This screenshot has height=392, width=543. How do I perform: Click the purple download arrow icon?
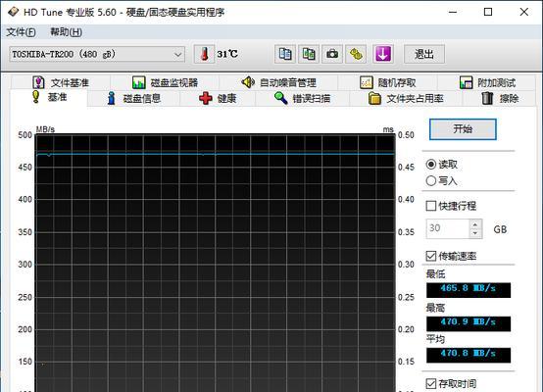click(382, 54)
